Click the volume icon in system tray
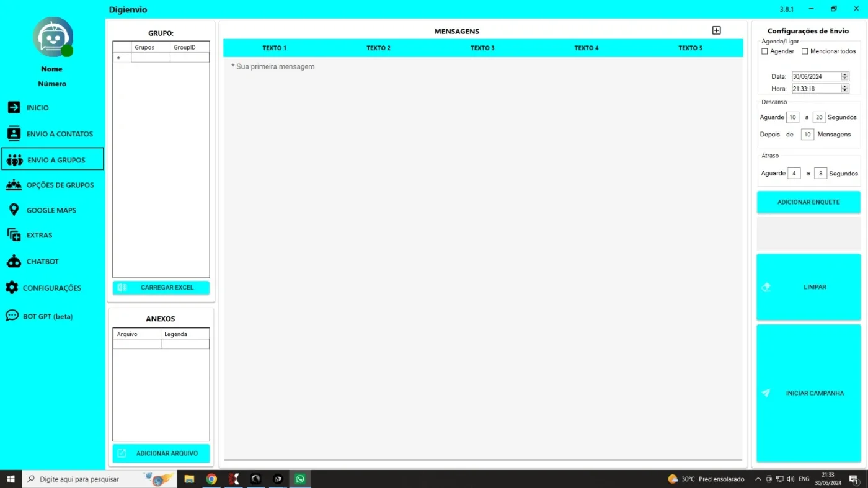The image size is (868, 488). point(790,479)
